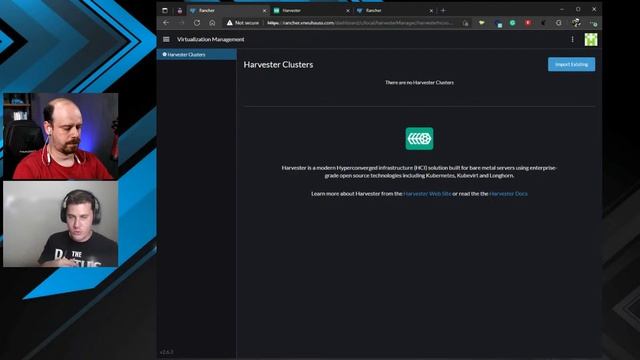
Task: Click the page permissions icon in address bar
Action: (x=465, y=23)
